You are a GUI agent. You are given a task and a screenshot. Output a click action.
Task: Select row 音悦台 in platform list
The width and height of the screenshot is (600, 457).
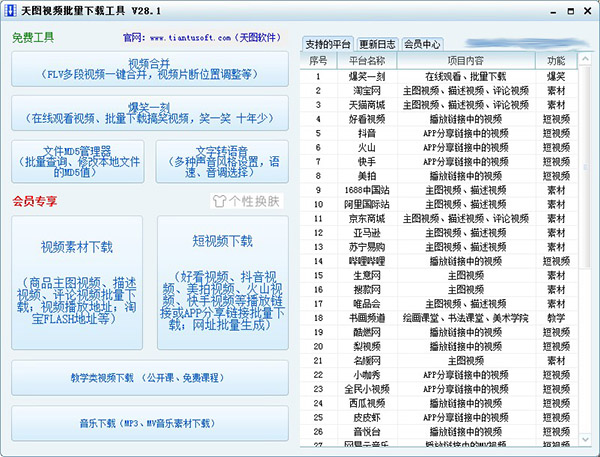(439, 431)
